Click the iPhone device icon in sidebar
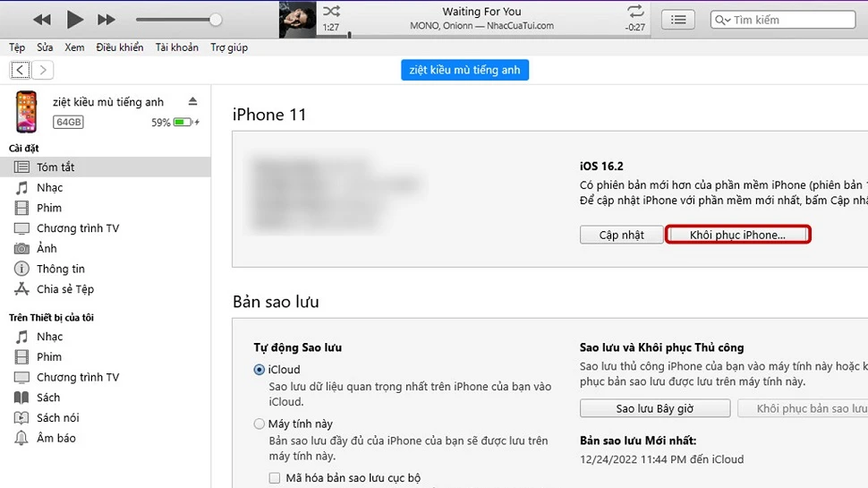 click(x=26, y=112)
